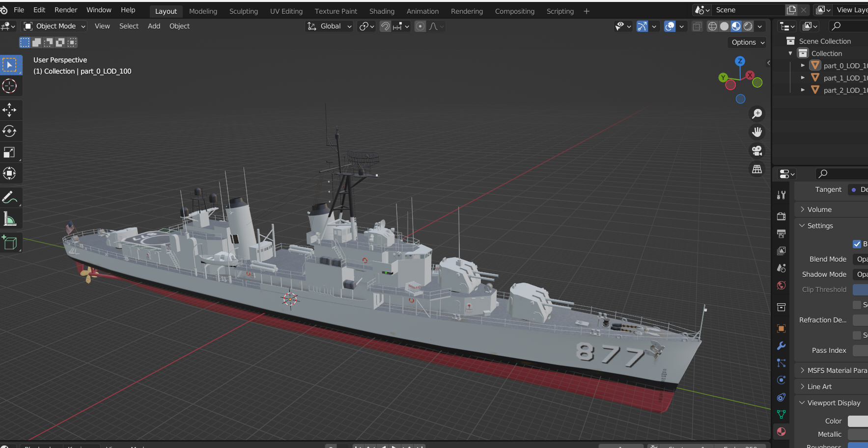Activate the 3D Cursor tool
Image resolution: width=868 pixels, height=448 pixels.
point(10,86)
